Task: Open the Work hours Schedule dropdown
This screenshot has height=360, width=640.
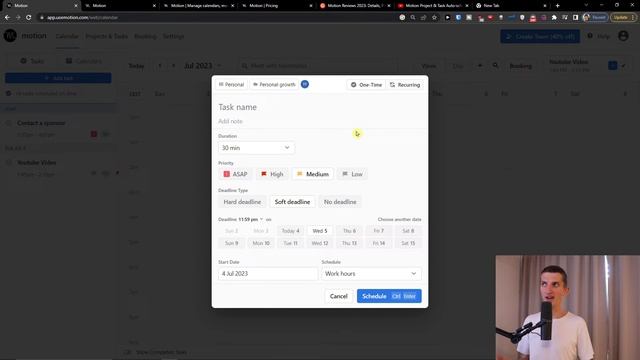Action: tap(371, 273)
